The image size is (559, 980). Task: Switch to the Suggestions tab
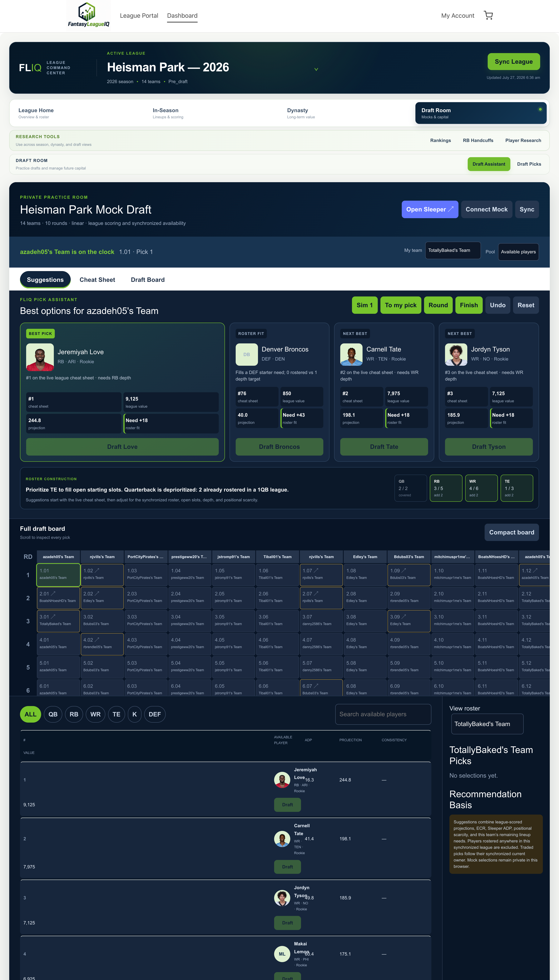(45, 280)
